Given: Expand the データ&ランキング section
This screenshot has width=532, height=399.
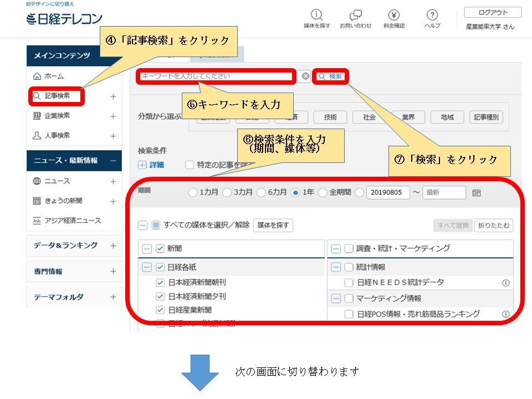Looking at the screenshot, I should pos(113,245).
